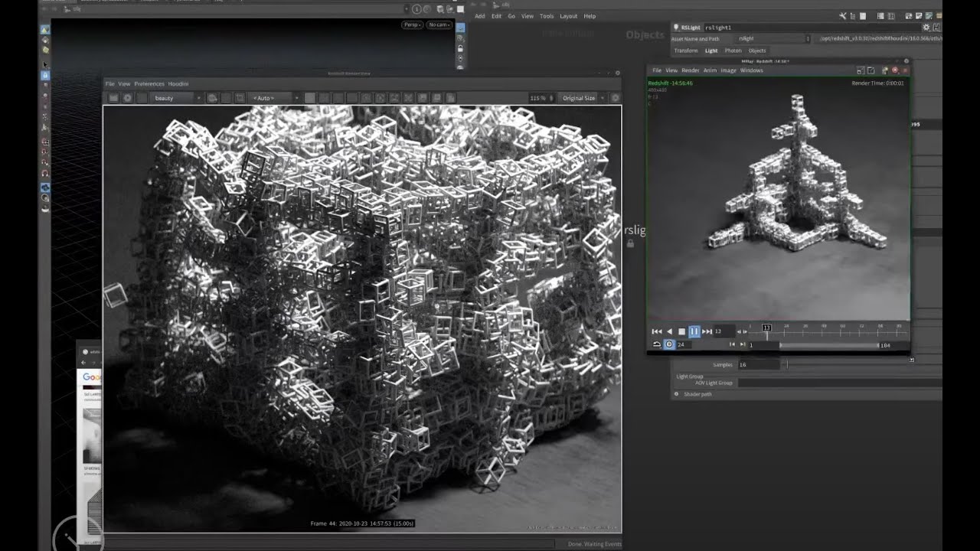This screenshot has height=551, width=980.
Task: Switch to the Objects tab of rslight1
Action: coord(757,51)
